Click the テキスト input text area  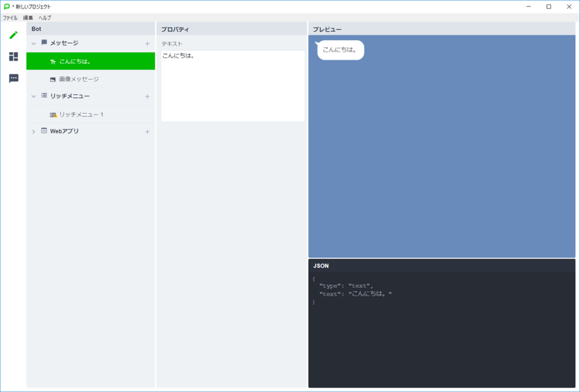pos(233,86)
